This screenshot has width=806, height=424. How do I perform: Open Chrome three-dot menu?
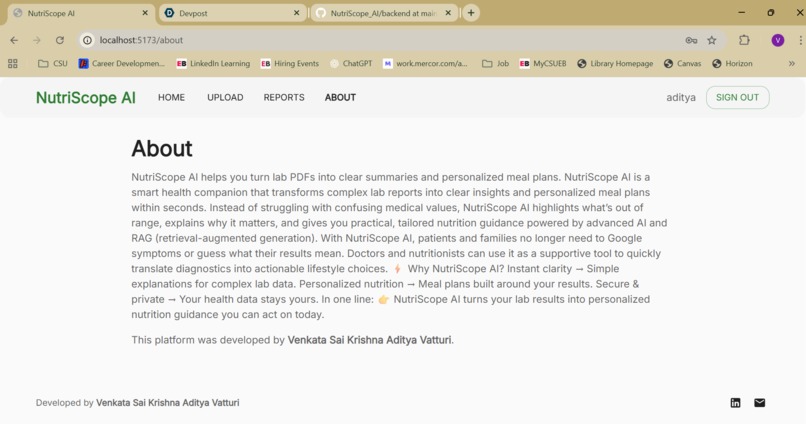click(800, 40)
